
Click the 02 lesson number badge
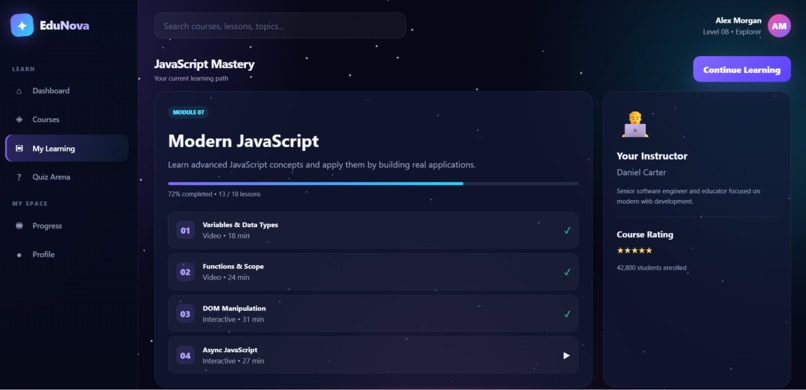click(x=186, y=272)
